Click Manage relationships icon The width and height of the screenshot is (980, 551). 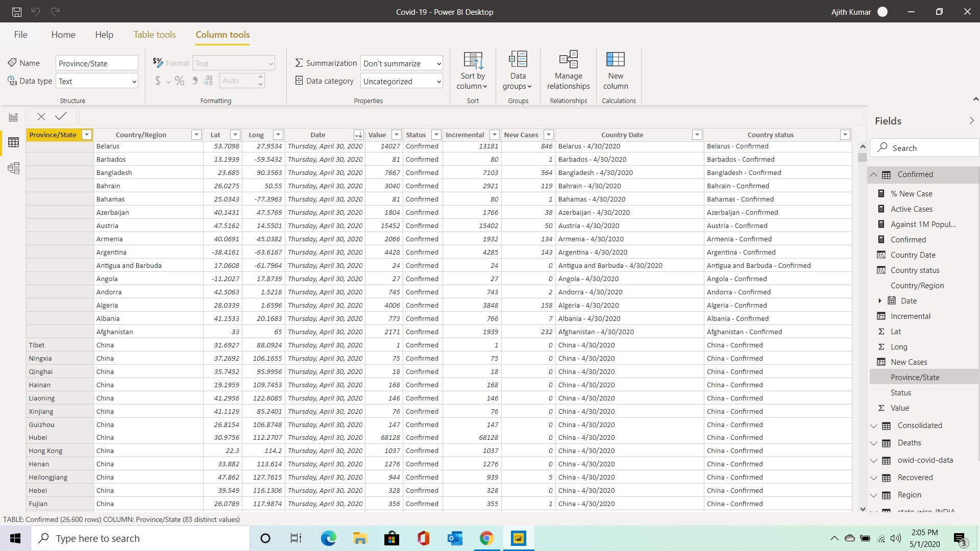tap(568, 70)
